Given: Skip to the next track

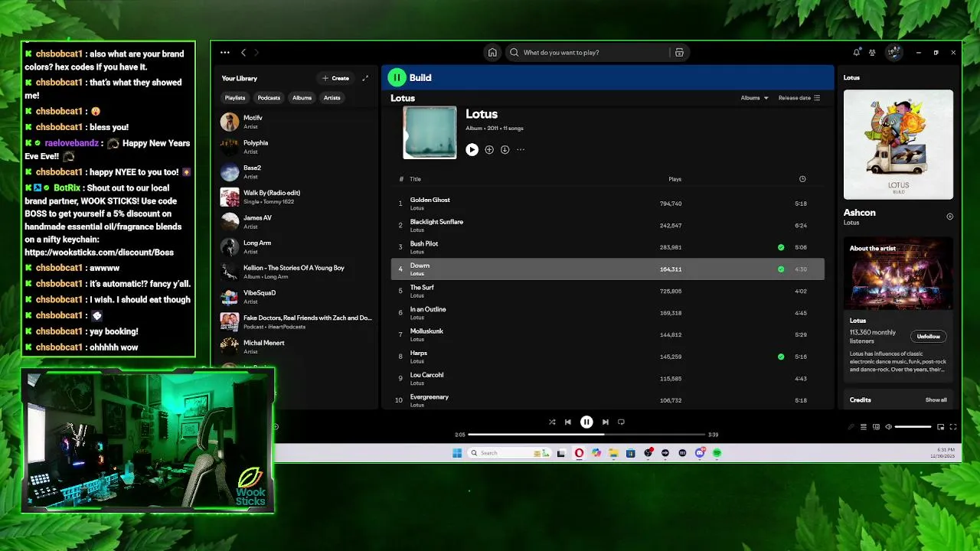Looking at the screenshot, I should click(x=605, y=422).
